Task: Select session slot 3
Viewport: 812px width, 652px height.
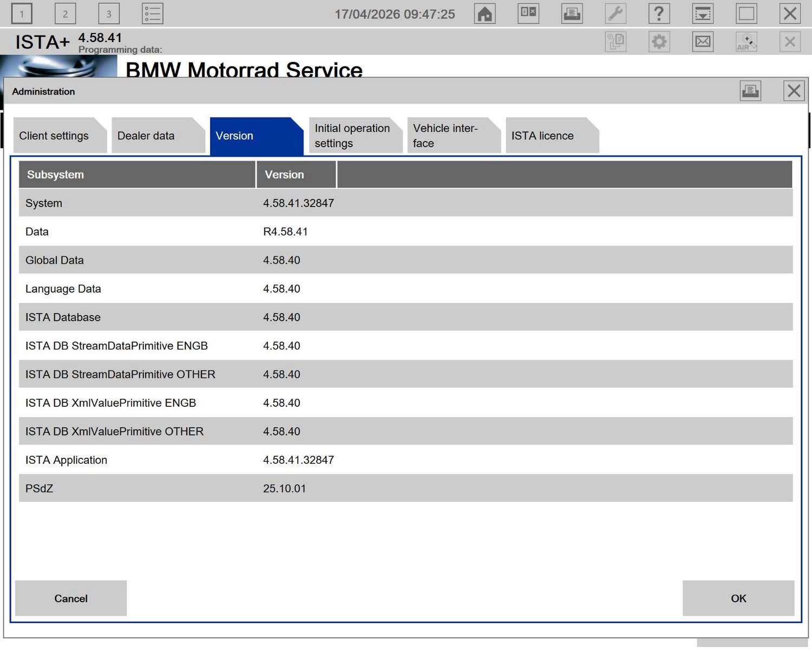Action: [109, 14]
